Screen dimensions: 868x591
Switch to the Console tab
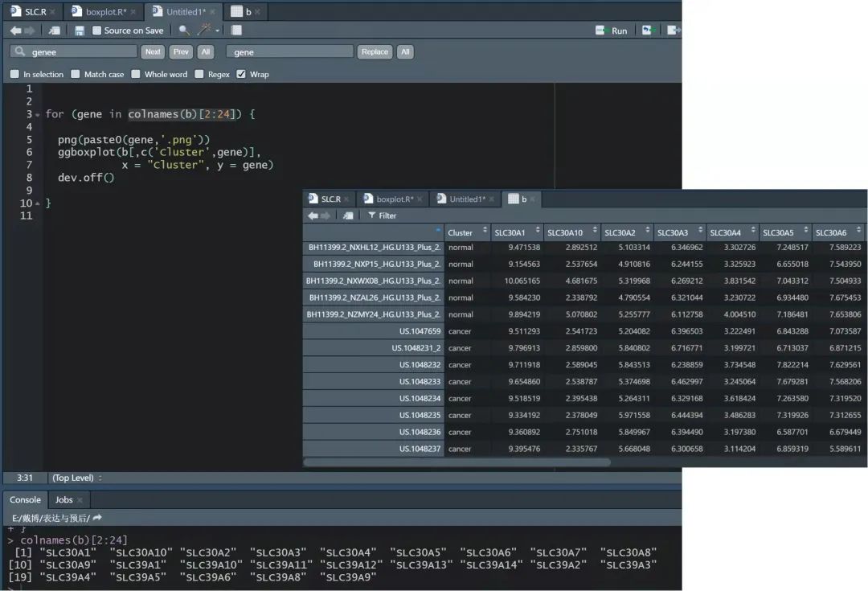click(x=26, y=499)
